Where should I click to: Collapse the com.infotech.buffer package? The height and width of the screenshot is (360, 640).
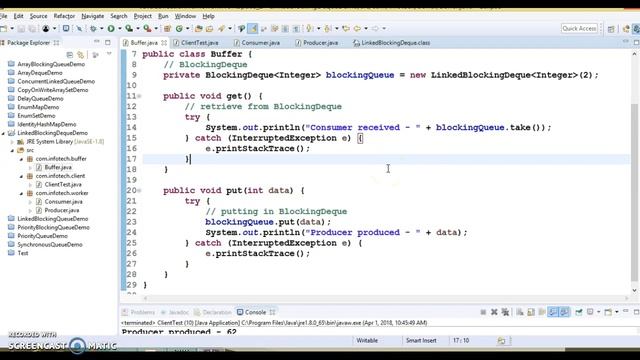pyautogui.click(x=21, y=159)
